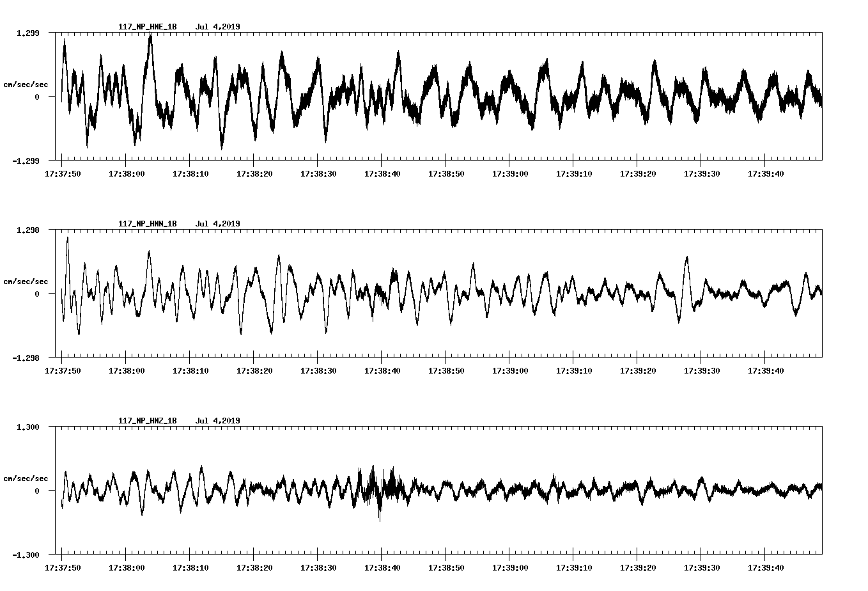This screenshot has width=868, height=591.
Task: Click 17:39:20 time label under HNZ plot
Action: click(x=637, y=567)
